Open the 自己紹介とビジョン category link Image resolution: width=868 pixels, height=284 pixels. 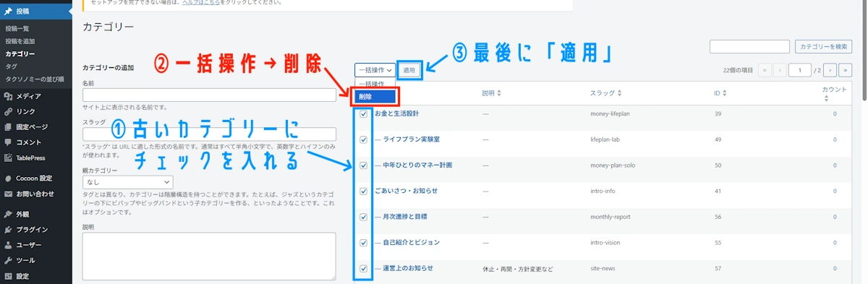(412, 242)
